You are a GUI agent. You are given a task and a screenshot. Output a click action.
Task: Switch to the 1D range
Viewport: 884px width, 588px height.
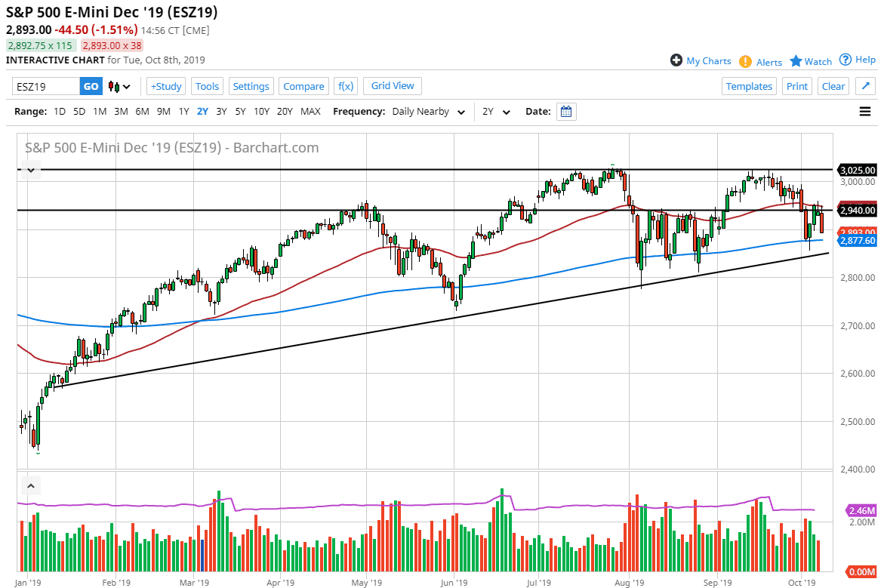(59, 111)
